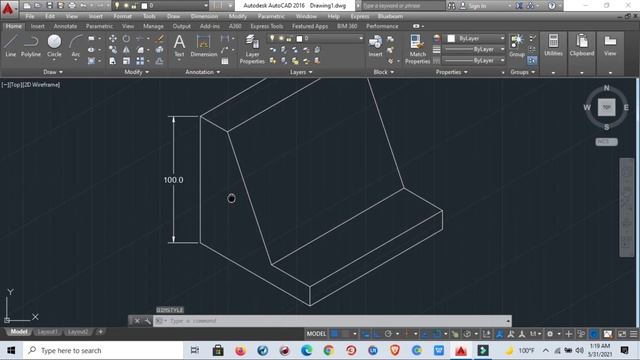Toggle Snap mode in status bar
The height and width of the screenshot is (360, 640).
tap(345, 334)
